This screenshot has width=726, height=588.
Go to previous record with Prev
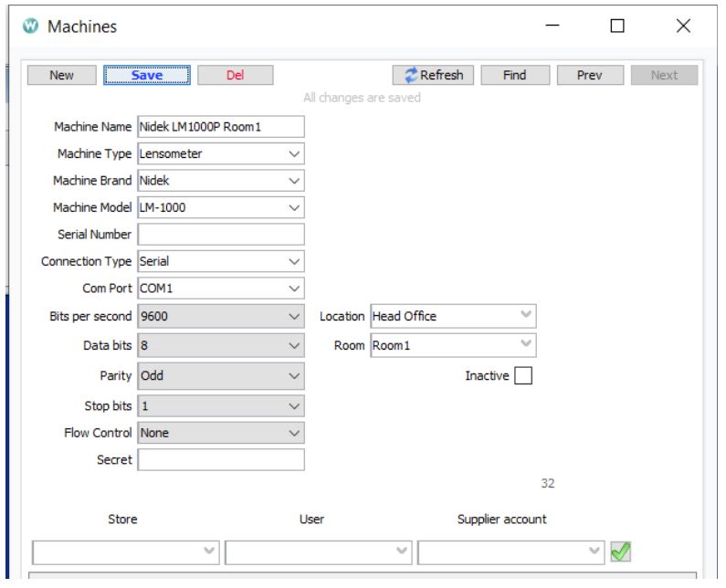[x=590, y=76]
